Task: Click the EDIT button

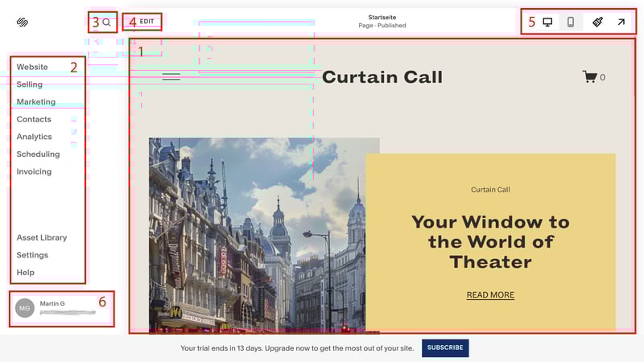Action: click(x=147, y=22)
